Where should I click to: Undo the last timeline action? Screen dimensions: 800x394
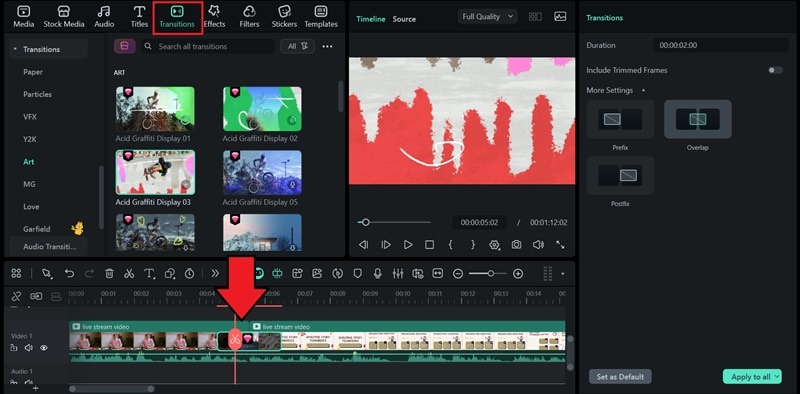[69, 274]
